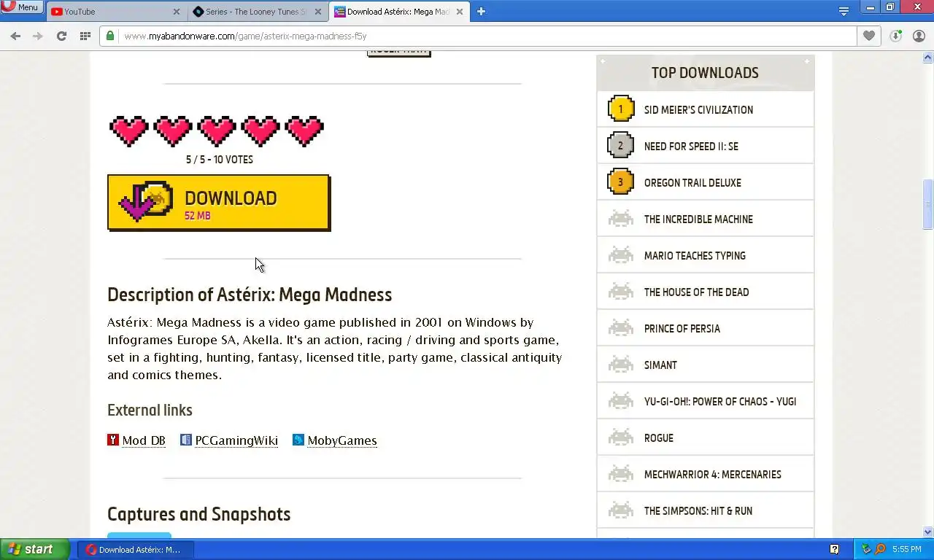934x560 pixels.
Task: Click scrollbar down arrow
Action: [x=928, y=532]
